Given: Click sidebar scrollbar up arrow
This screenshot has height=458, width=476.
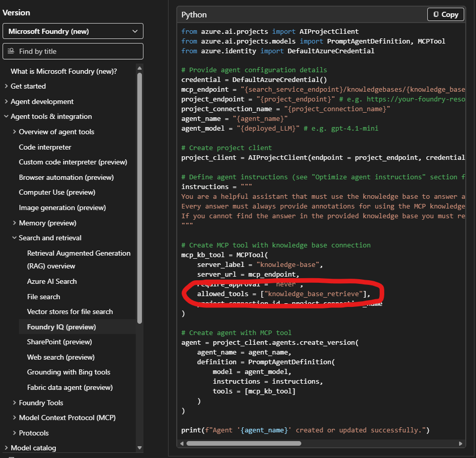Looking at the screenshot, I should coord(140,68).
